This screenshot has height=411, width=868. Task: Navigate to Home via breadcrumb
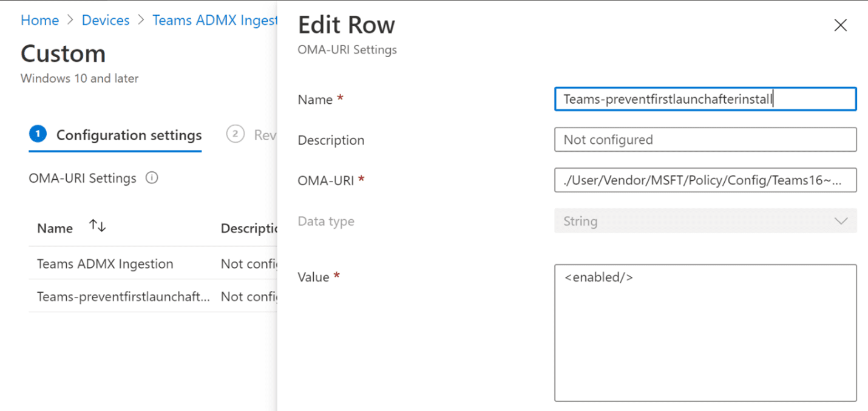(39, 19)
